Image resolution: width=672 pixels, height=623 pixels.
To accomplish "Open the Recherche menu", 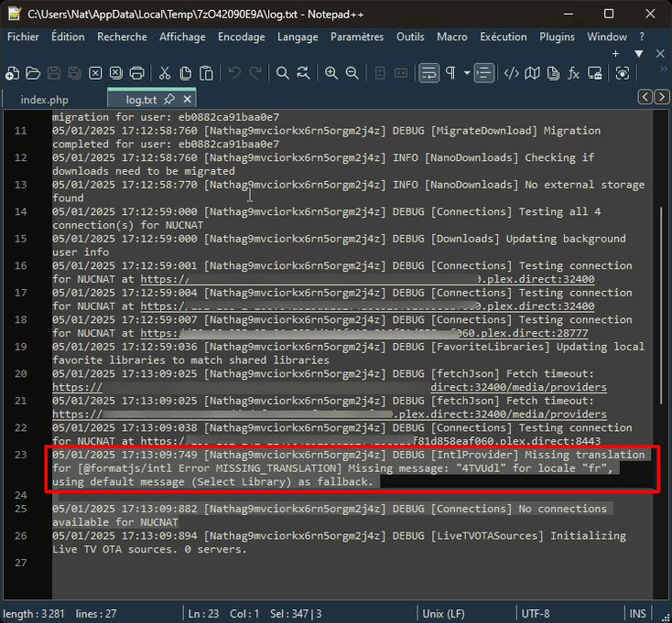I will coord(122,37).
